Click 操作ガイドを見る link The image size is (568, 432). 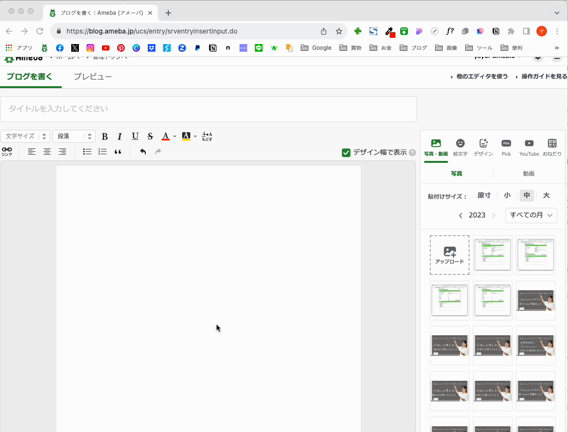pyautogui.click(x=544, y=76)
